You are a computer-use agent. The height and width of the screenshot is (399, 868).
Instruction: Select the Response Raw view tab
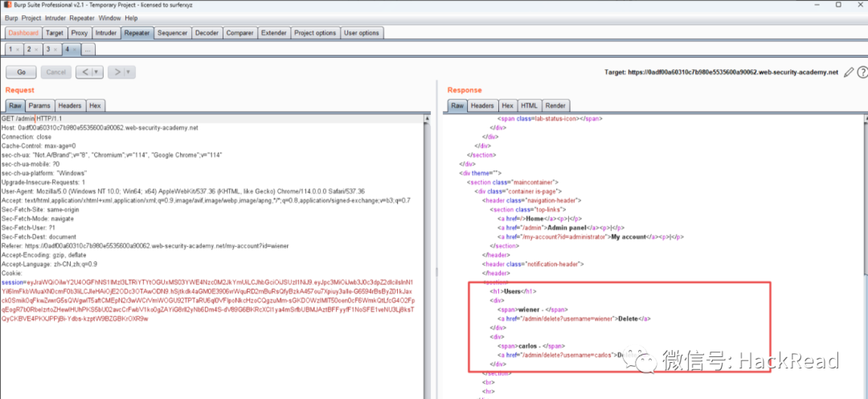457,105
